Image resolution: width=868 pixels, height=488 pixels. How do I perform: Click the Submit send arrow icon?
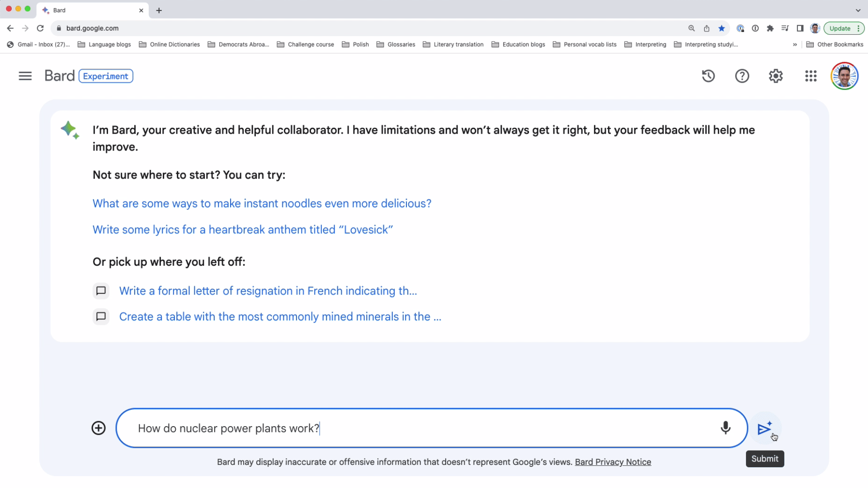tap(764, 428)
